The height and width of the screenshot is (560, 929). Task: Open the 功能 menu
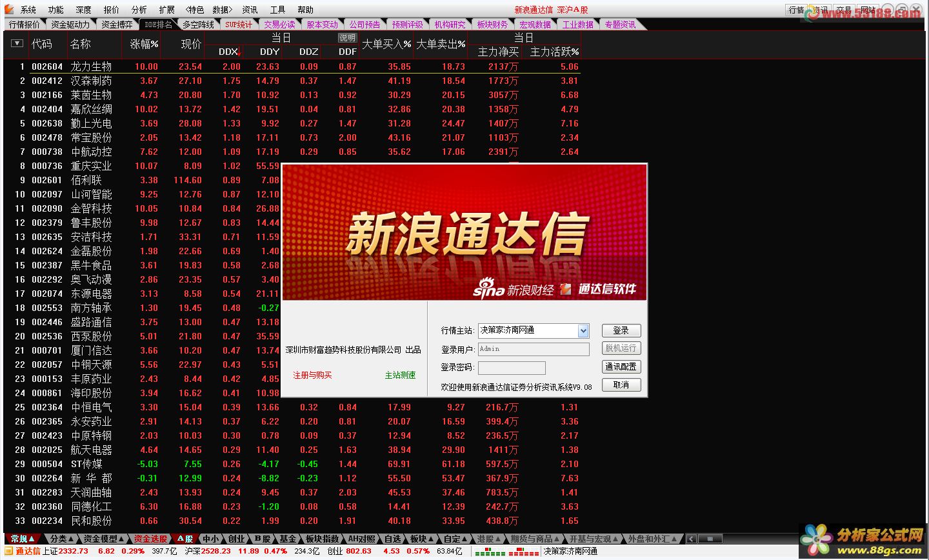click(x=56, y=10)
